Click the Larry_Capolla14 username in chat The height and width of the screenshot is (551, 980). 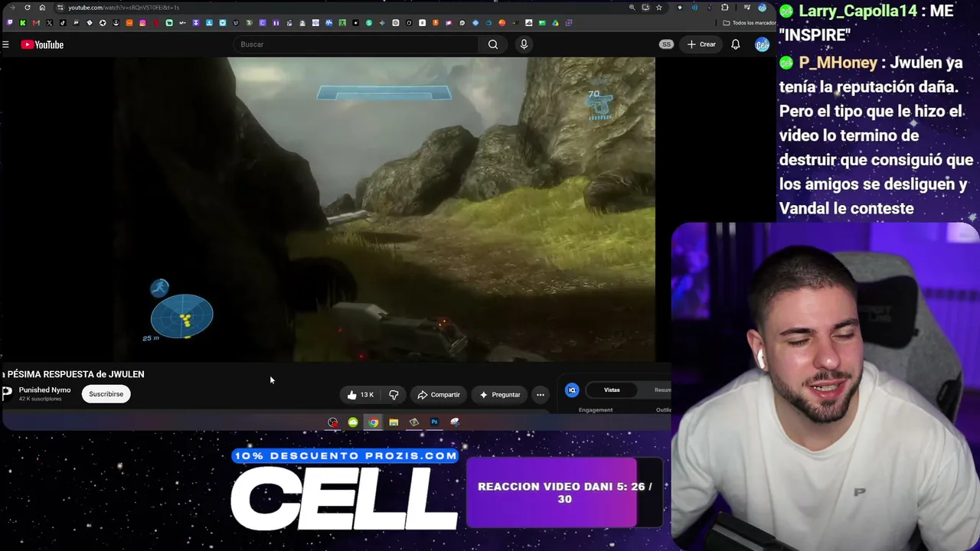[857, 11]
